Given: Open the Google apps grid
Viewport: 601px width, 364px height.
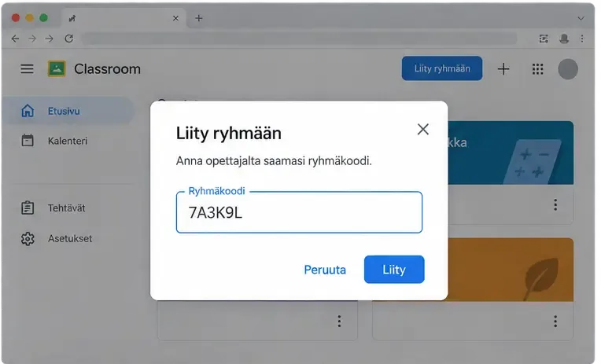Looking at the screenshot, I should (538, 69).
